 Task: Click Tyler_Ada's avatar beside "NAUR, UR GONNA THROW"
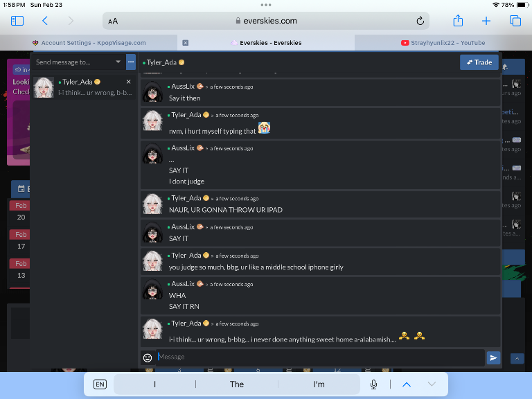click(x=152, y=204)
